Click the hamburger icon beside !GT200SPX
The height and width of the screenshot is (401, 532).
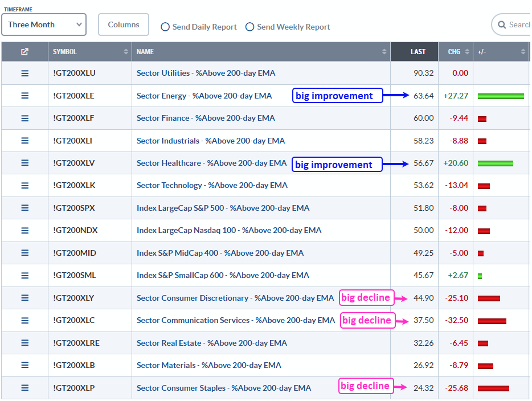click(24, 208)
